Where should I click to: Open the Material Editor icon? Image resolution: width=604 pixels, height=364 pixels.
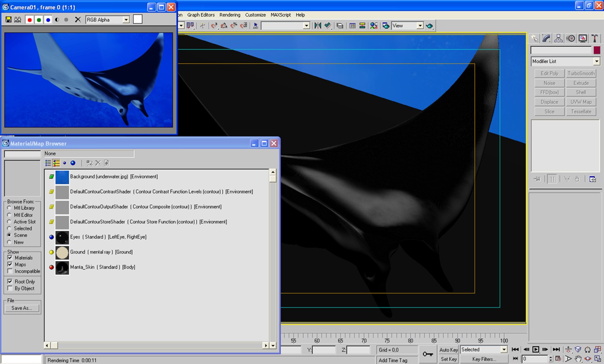pos(374,26)
